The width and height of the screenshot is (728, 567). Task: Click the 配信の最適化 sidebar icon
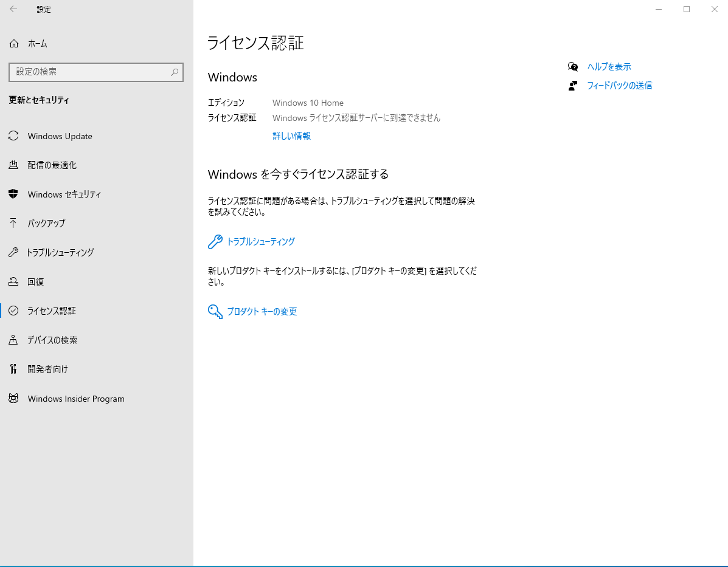point(13,165)
